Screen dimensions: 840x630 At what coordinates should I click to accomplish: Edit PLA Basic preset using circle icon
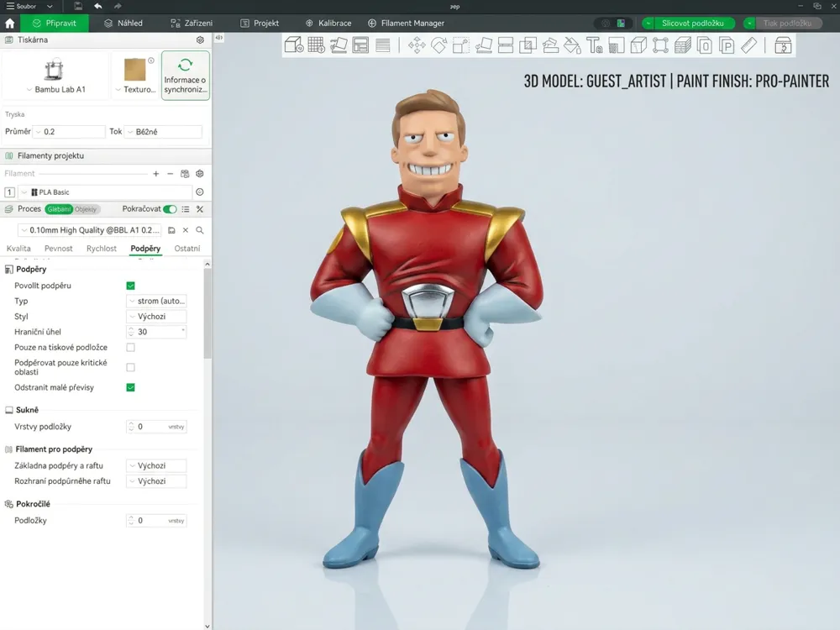(x=200, y=192)
